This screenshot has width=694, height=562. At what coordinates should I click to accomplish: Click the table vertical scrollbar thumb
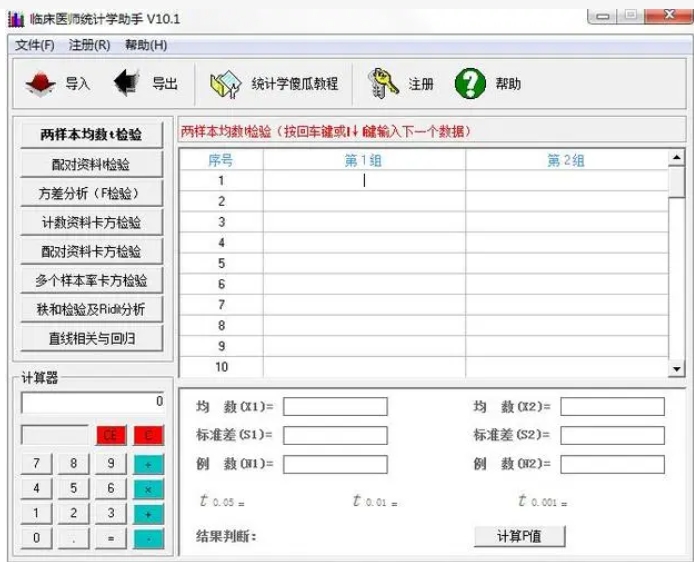(x=677, y=182)
